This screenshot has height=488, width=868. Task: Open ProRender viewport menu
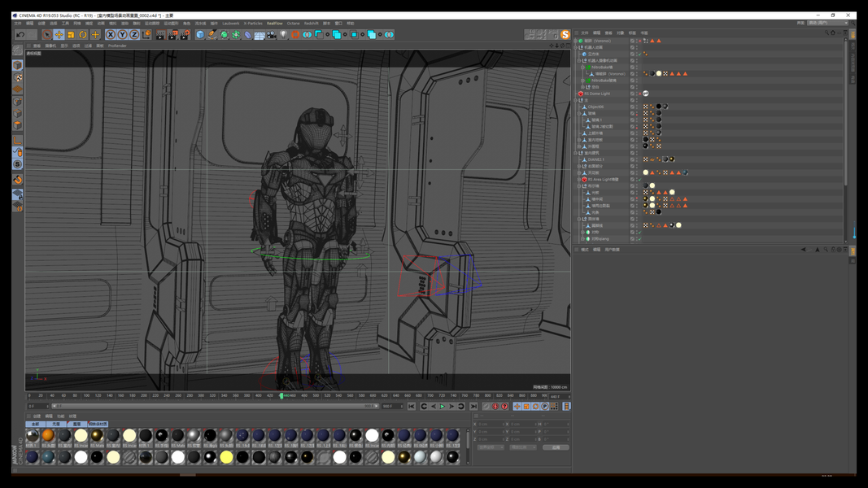117,46
